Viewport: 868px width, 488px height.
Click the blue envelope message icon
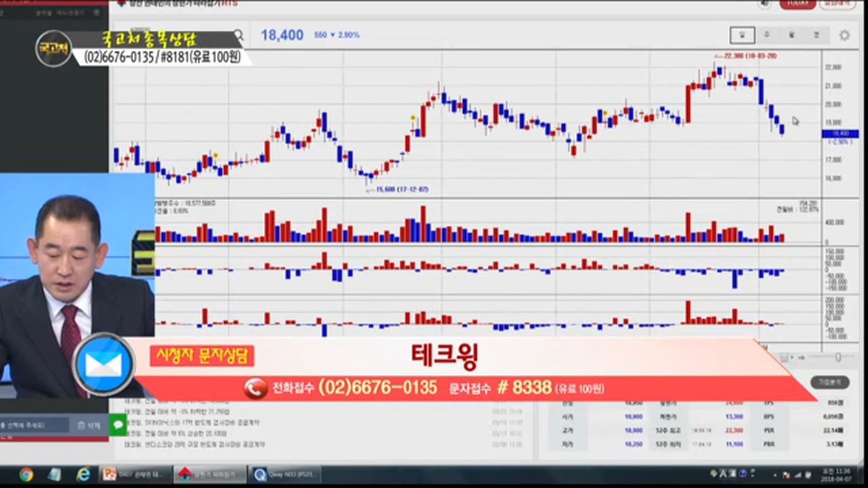pos(104,365)
